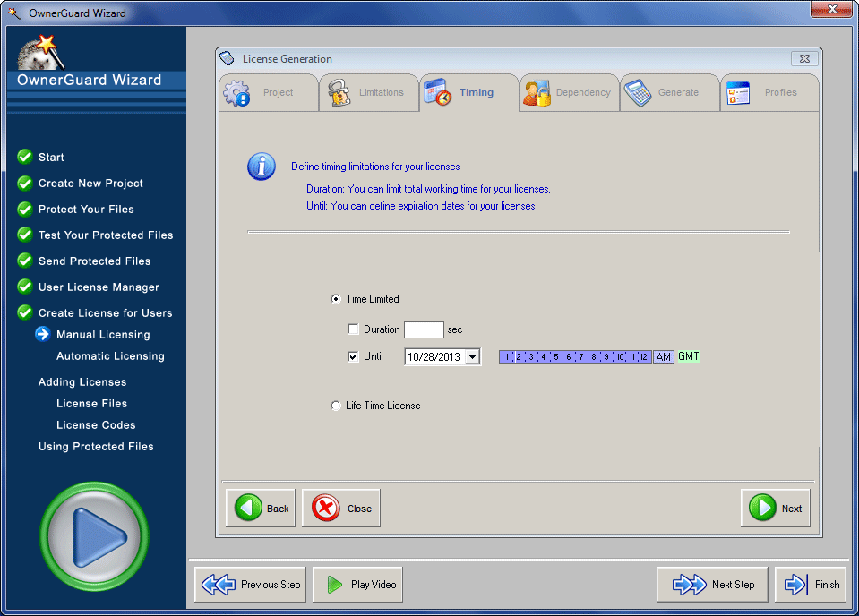The image size is (859, 616).
Task: Switch to the Limitations tab
Action: 368,91
